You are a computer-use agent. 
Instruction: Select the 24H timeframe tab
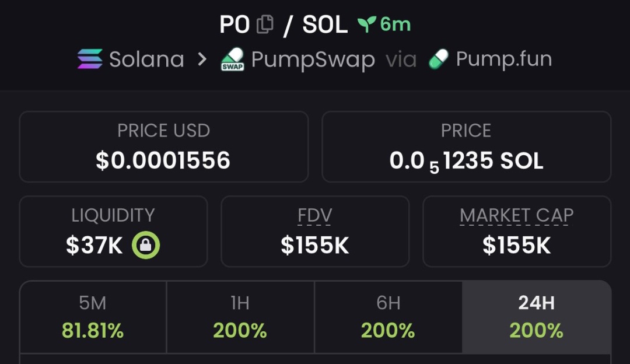536,317
